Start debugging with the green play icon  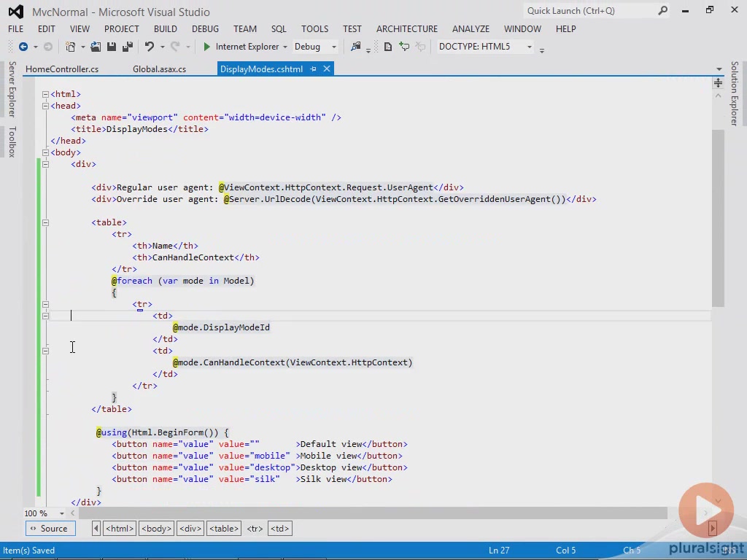[x=206, y=47]
